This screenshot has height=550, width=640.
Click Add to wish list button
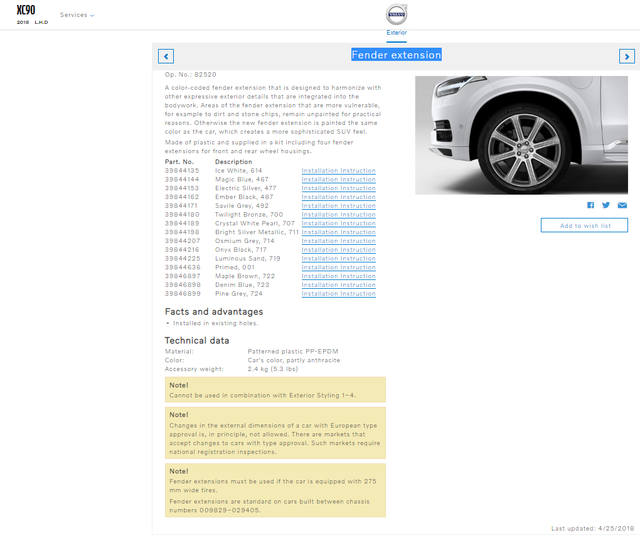pyautogui.click(x=584, y=225)
